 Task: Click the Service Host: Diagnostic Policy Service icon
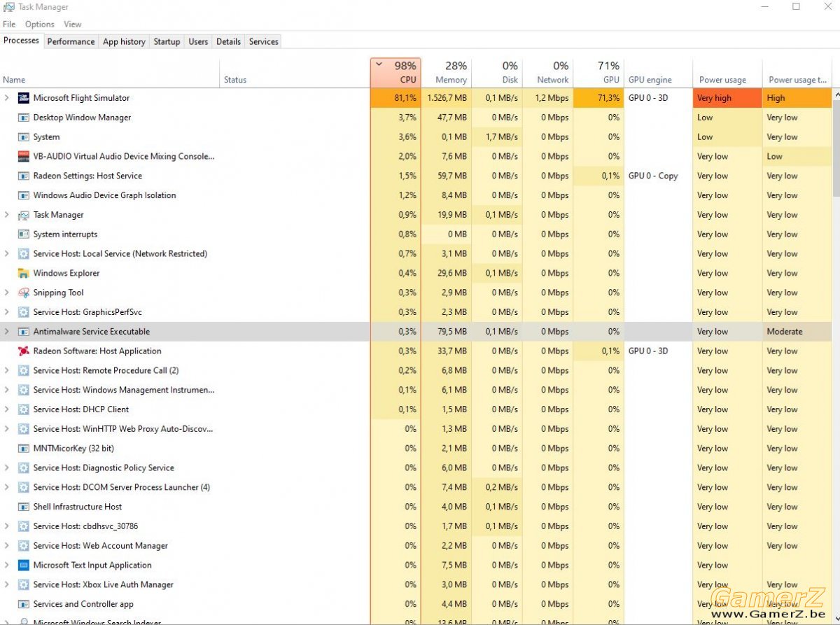tap(23, 468)
